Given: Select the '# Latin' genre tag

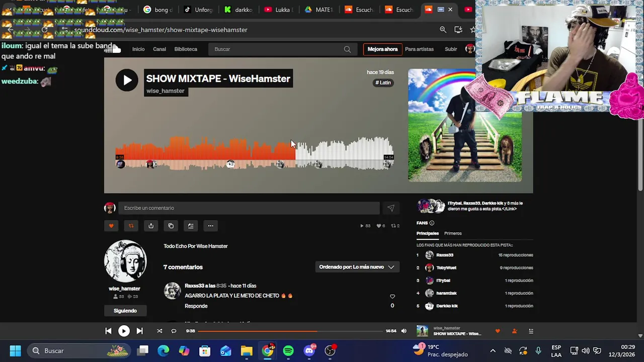Looking at the screenshot, I should pyautogui.click(x=383, y=82).
